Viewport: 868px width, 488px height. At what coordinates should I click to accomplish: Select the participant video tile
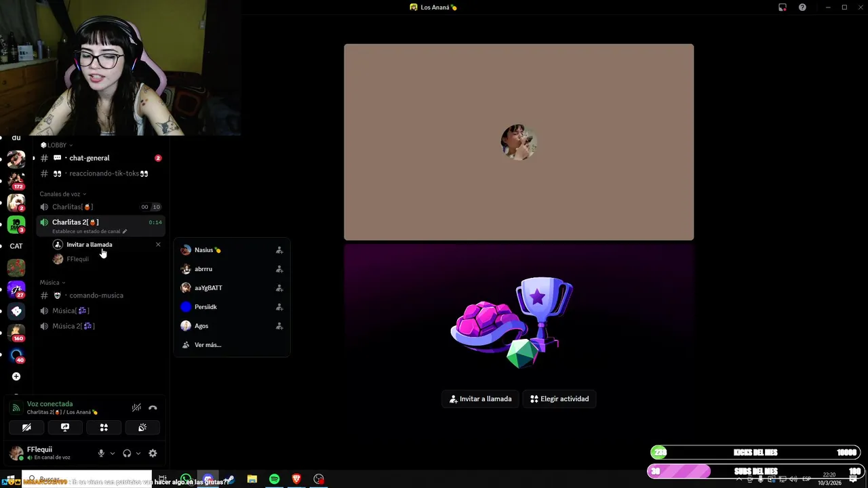pyautogui.click(x=519, y=142)
